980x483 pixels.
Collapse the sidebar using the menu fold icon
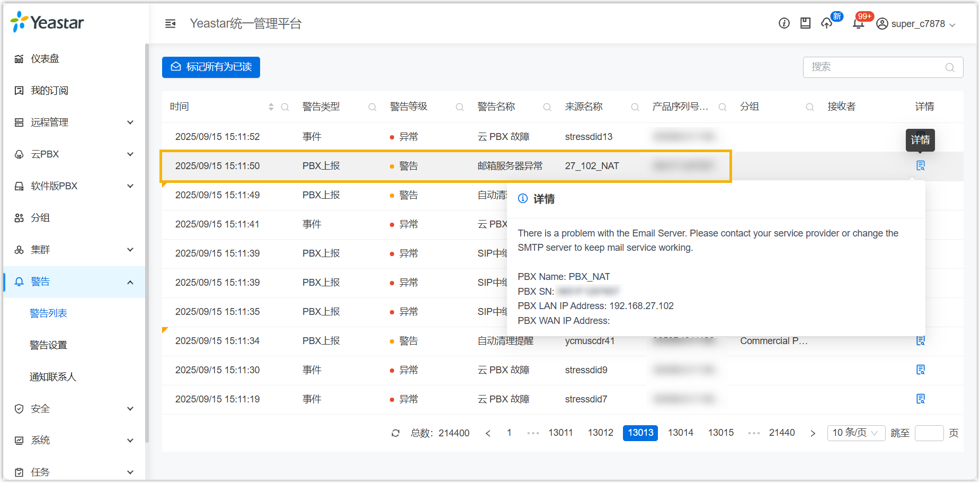pos(170,23)
